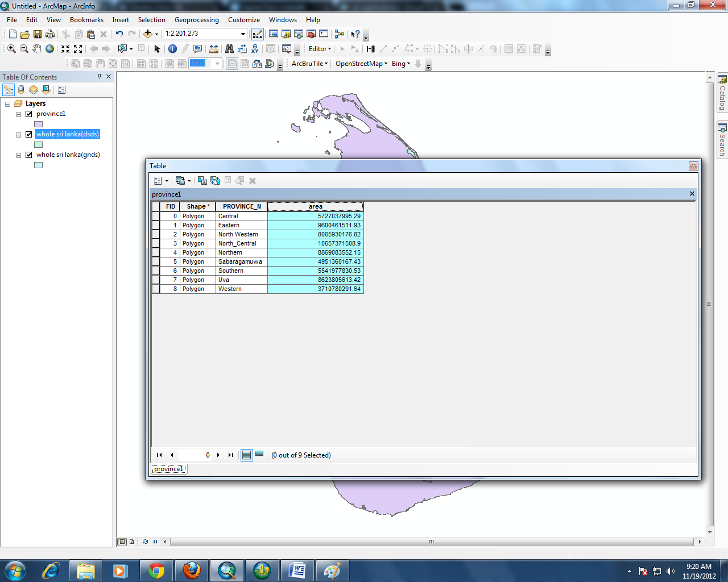Open the map scale combo box

[x=242, y=33]
